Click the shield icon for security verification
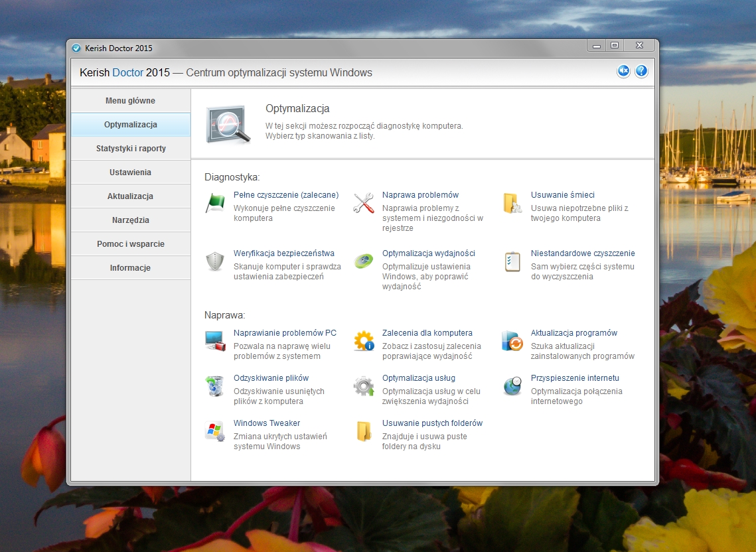756x552 pixels. (x=215, y=261)
